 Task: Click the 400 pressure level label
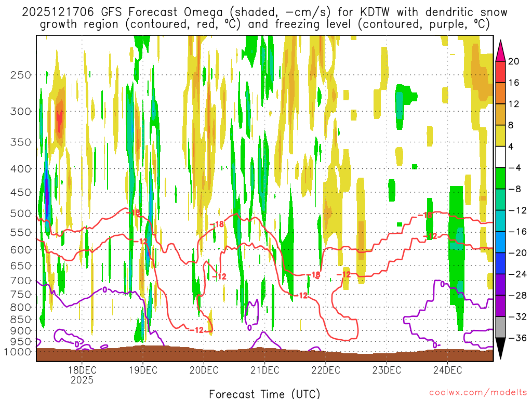coord(21,169)
